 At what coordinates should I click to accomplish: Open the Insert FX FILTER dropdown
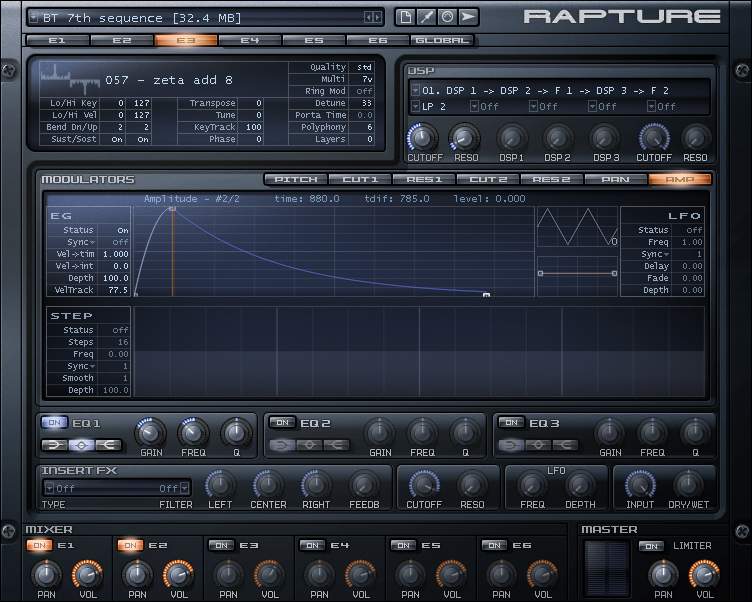(x=185, y=488)
